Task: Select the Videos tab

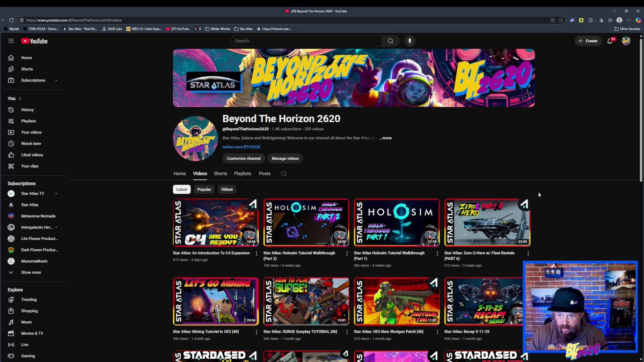Action: tap(200, 174)
